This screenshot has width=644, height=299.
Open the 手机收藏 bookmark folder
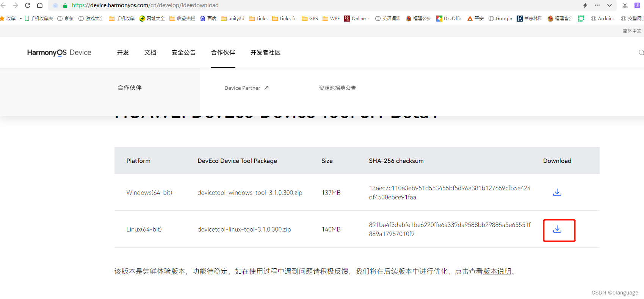pyautogui.click(x=122, y=18)
